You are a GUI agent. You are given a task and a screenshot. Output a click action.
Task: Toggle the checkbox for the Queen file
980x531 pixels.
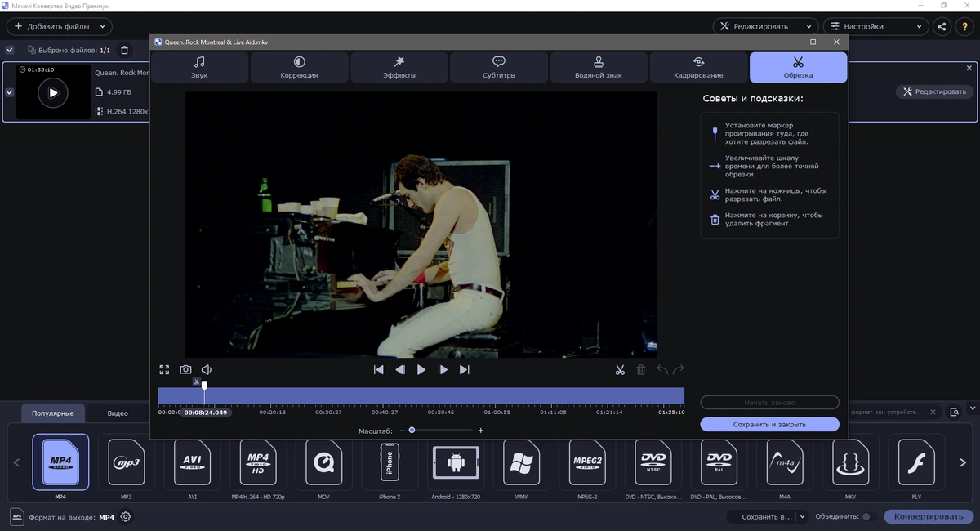[x=10, y=92]
